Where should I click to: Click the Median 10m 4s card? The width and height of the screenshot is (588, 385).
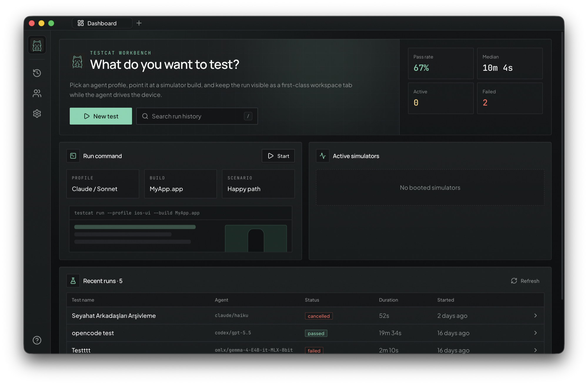point(510,63)
